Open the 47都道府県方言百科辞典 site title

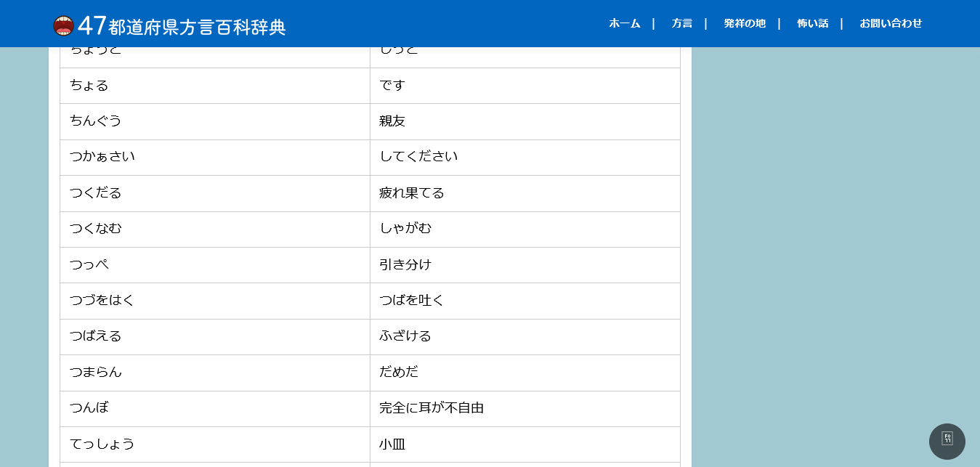182,26
